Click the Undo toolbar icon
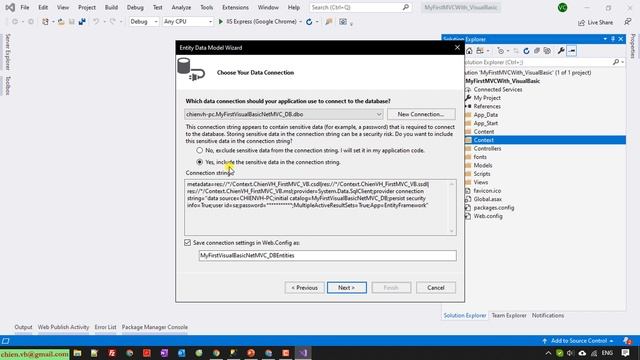 click(96, 22)
